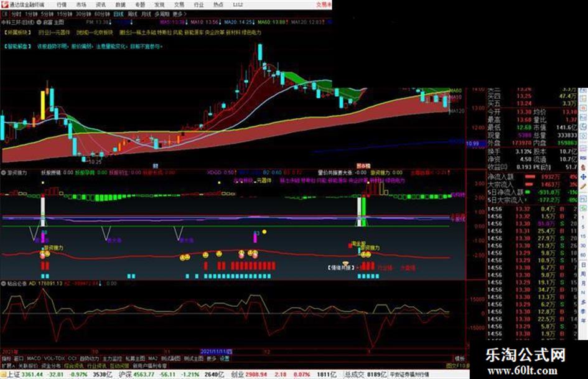The image size is (588, 379).
Task: Click the blue four-arrow move icon in right toolbar
Action: click(x=583, y=177)
